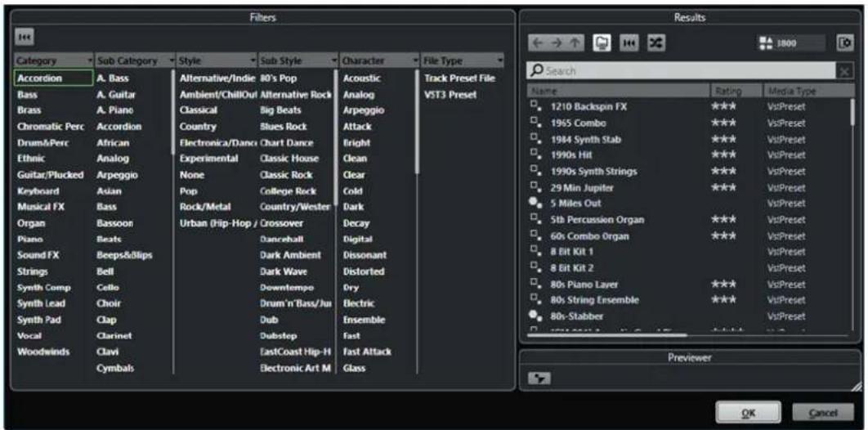Click the reset icon at top of Filters

point(23,37)
